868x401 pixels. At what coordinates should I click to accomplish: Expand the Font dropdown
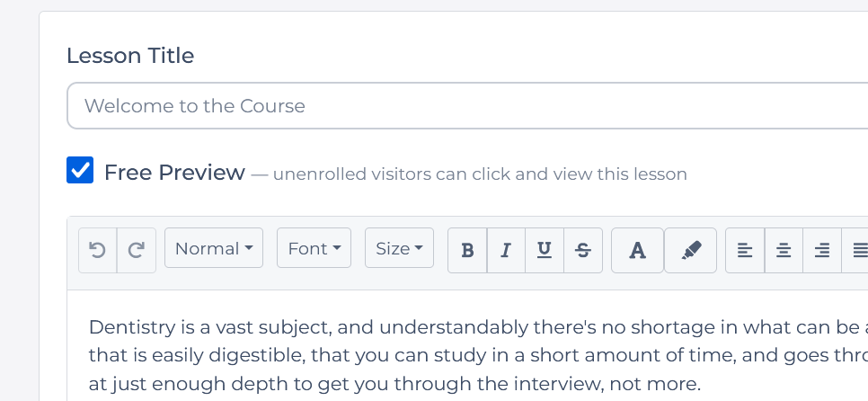click(x=314, y=249)
